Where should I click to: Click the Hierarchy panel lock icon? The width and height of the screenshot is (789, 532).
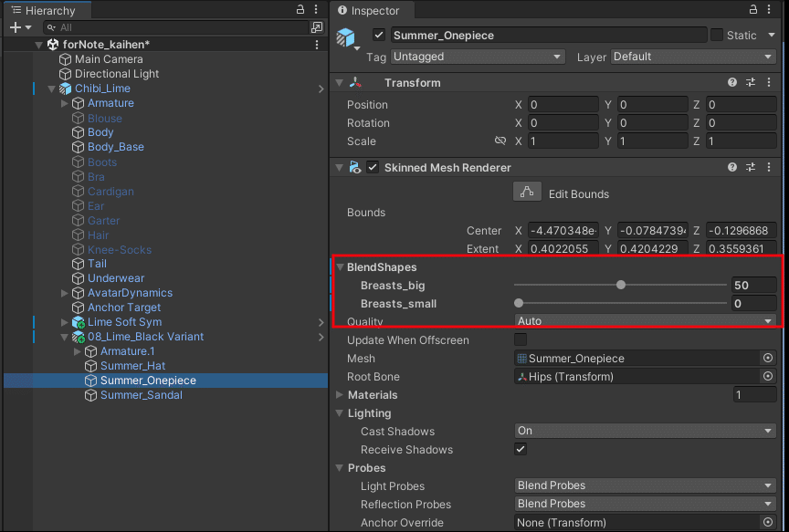[x=300, y=9]
